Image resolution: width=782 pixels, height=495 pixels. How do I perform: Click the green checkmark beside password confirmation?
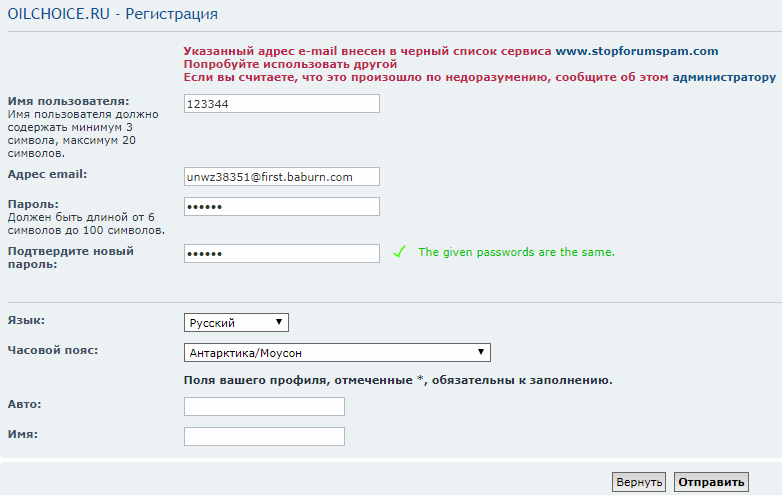(x=399, y=252)
